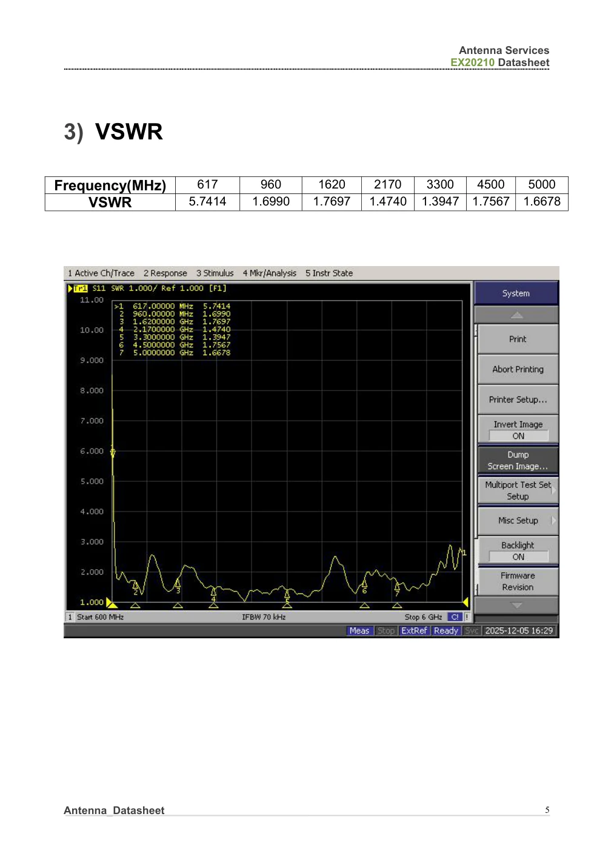Select marker 2 row 960.00000 MHz

coord(173,314)
